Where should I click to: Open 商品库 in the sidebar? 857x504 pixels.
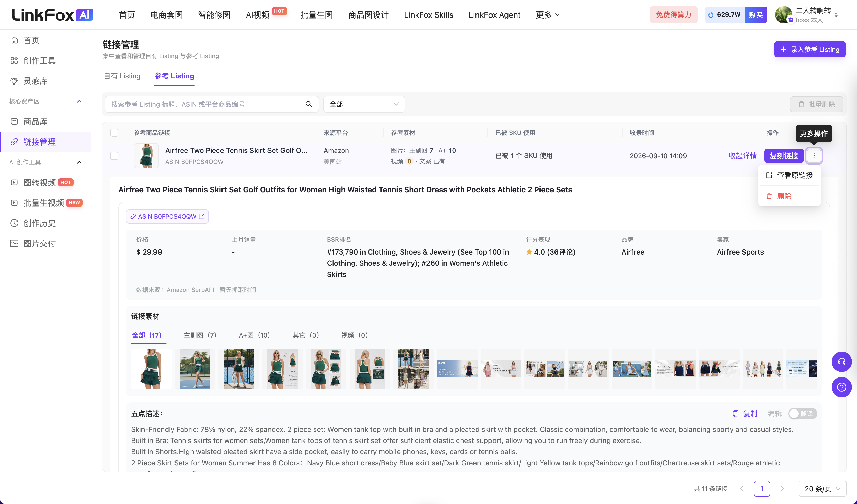tap(35, 122)
